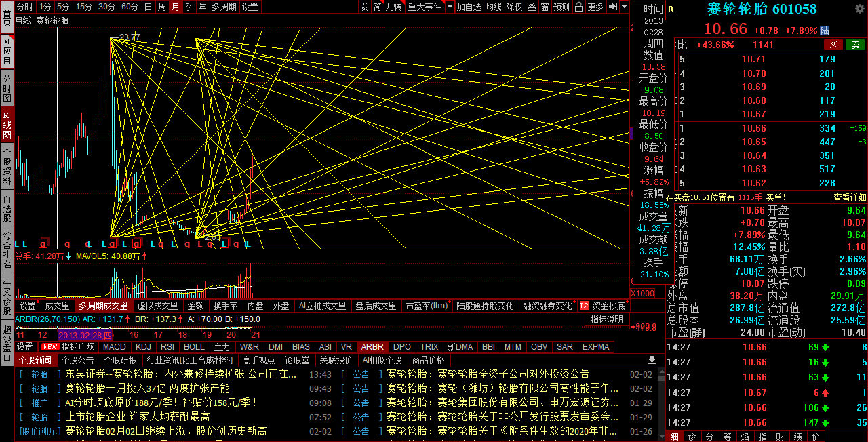Click the arrow-to-bar icon in chart toolbar
This screenshot has height=442, width=868.
612,7
